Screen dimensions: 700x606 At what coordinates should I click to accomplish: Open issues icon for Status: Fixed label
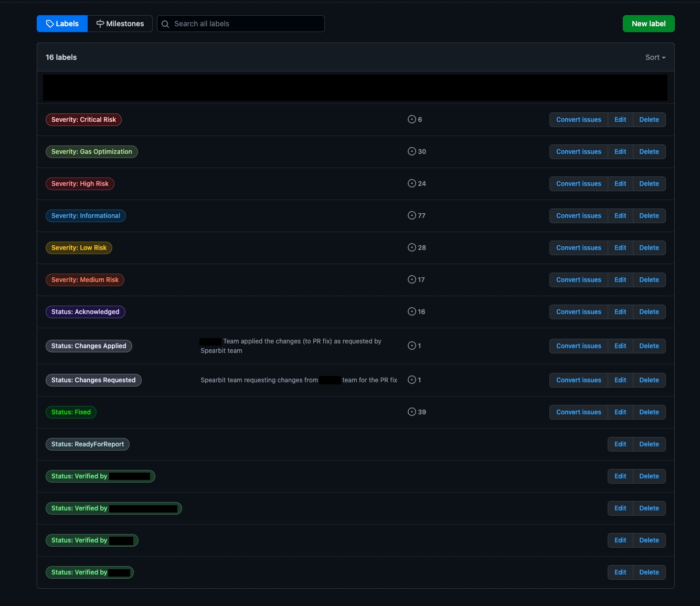click(412, 412)
